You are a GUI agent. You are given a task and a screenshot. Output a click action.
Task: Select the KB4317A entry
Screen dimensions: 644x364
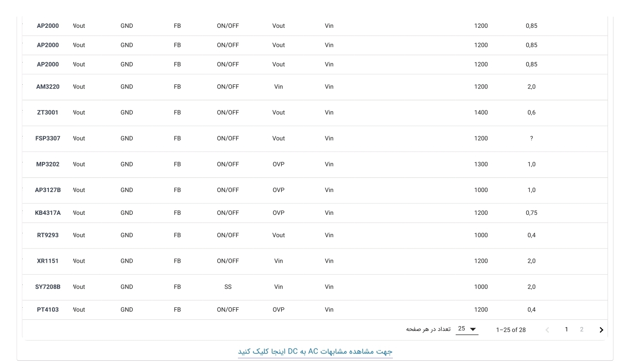tap(315, 213)
